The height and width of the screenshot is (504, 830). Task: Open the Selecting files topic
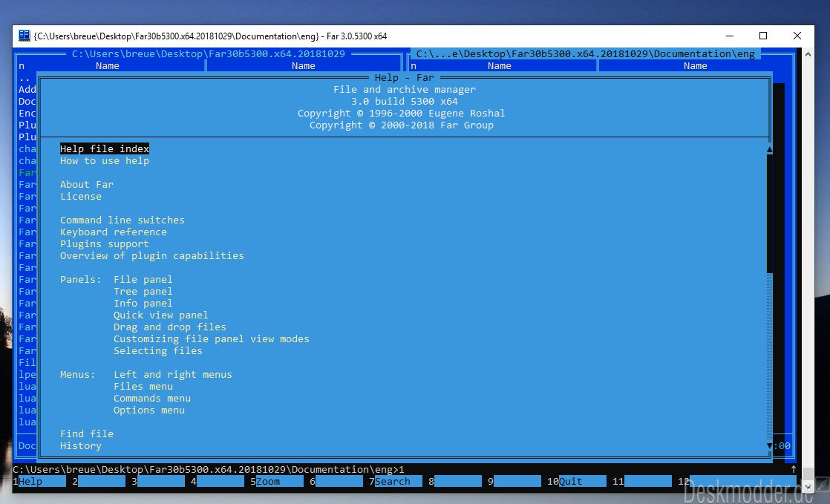tap(157, 351)
